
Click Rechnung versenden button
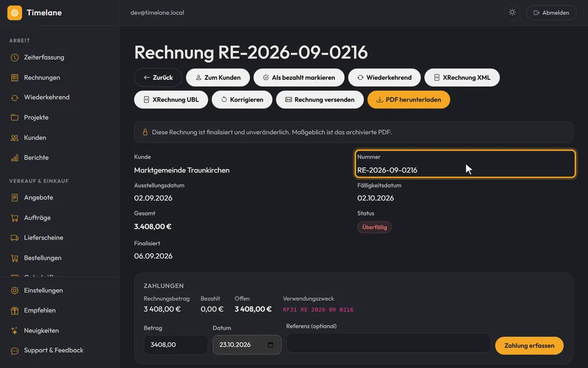[320, 100]
